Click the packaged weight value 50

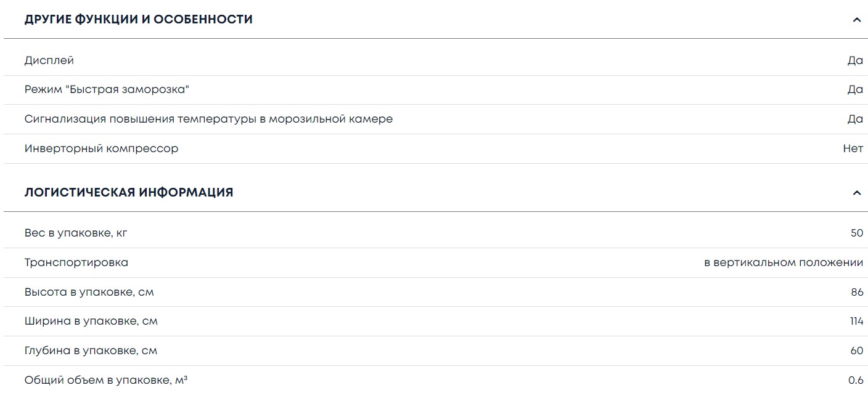click(x=856, y=233)
